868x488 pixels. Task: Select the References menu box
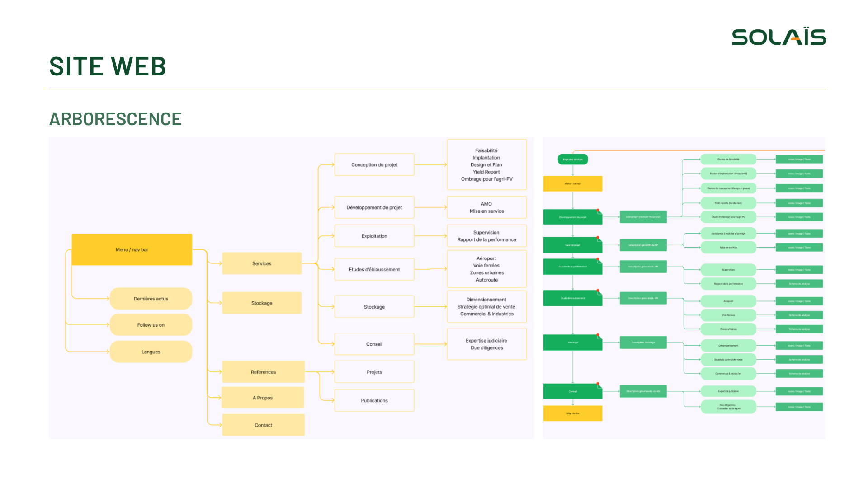263,372
